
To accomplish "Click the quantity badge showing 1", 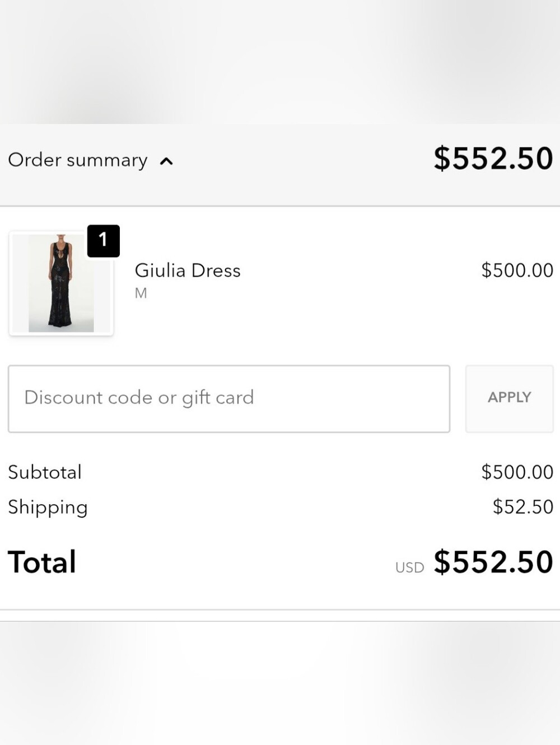I will click(x=104, y=241).
